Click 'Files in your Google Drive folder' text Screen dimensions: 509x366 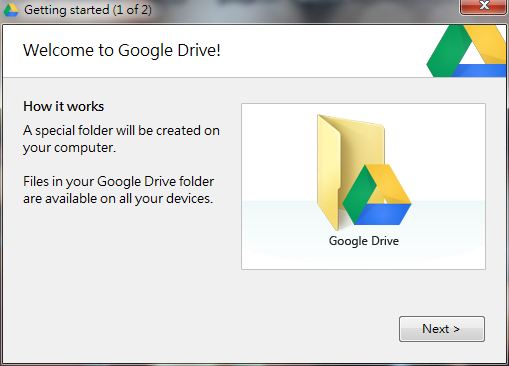[119, 190]
